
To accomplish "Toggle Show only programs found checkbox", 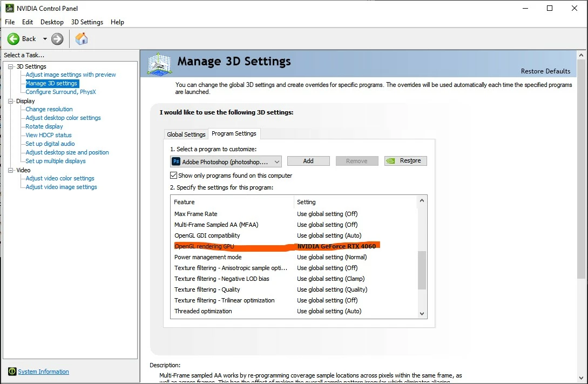I will pyautogui.click(x=173, y=175).
